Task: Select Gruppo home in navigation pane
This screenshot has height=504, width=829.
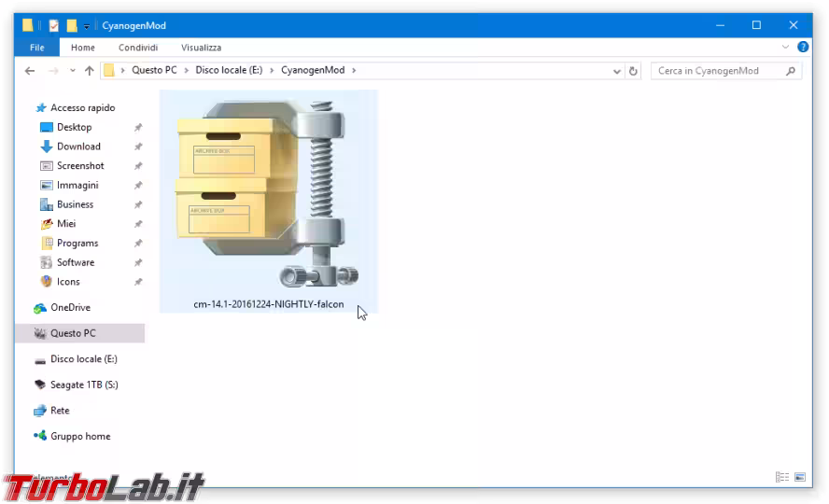Action: point(80,437)
